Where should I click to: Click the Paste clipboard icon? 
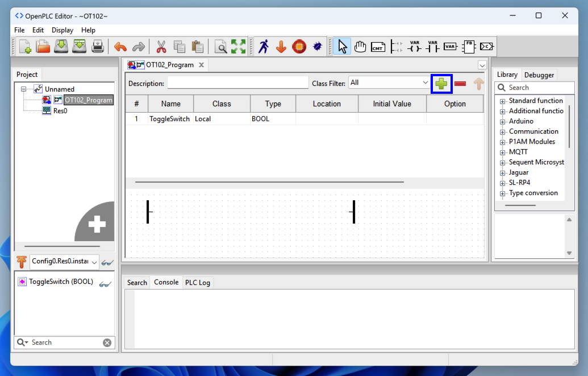[x=198, y=47]
